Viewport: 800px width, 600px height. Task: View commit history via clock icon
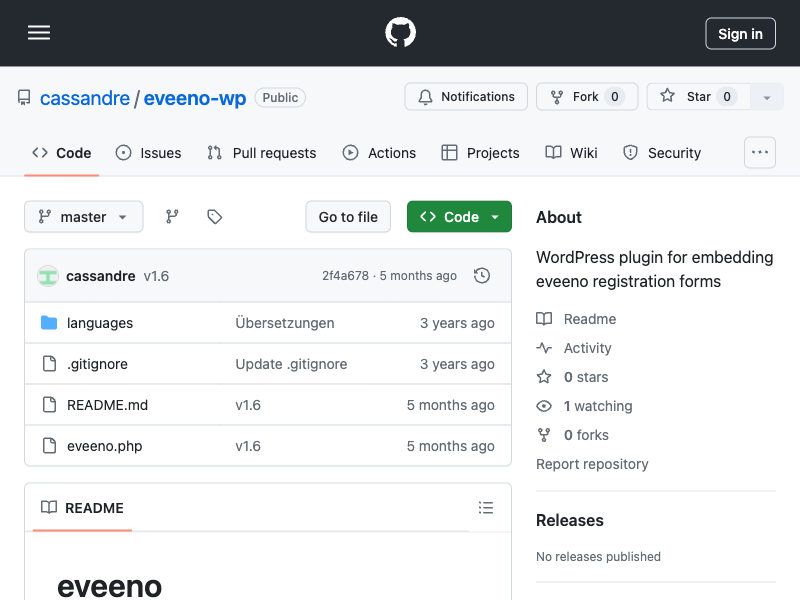482,276
